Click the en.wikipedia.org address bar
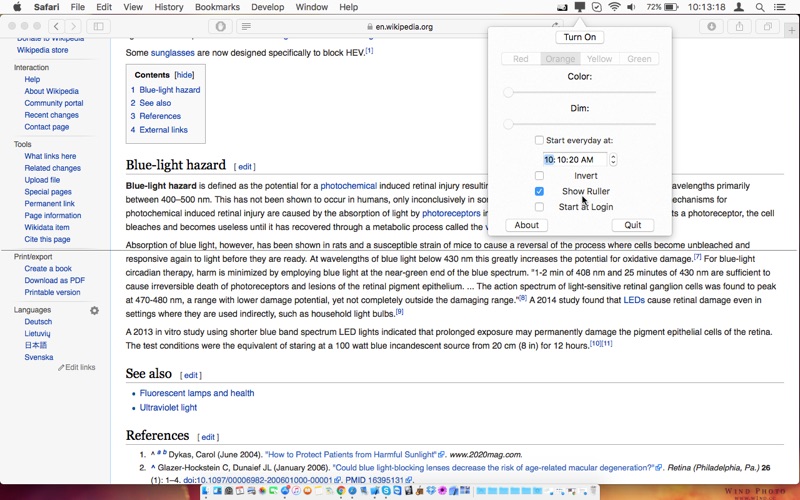800x500 pixels. pos(399,27)
